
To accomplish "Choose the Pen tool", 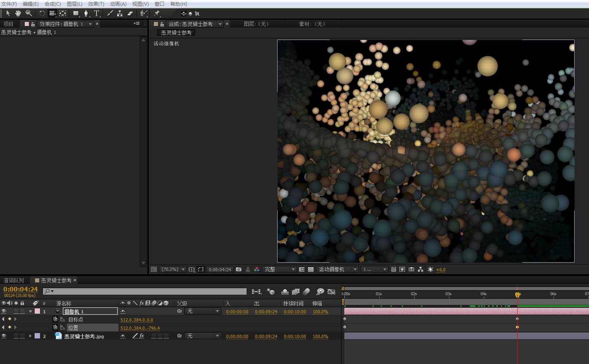I will click(86, 13).
